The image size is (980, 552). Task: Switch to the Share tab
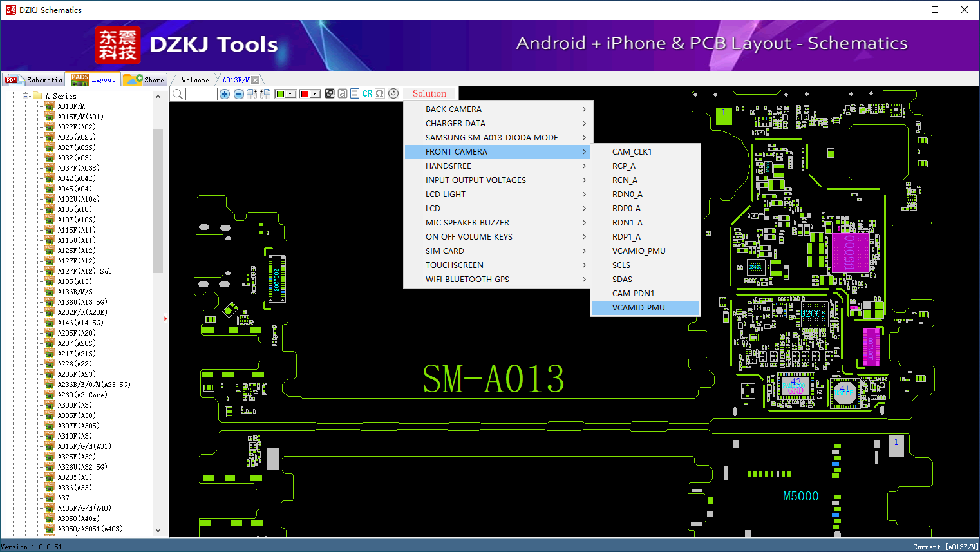click(144, 80)
